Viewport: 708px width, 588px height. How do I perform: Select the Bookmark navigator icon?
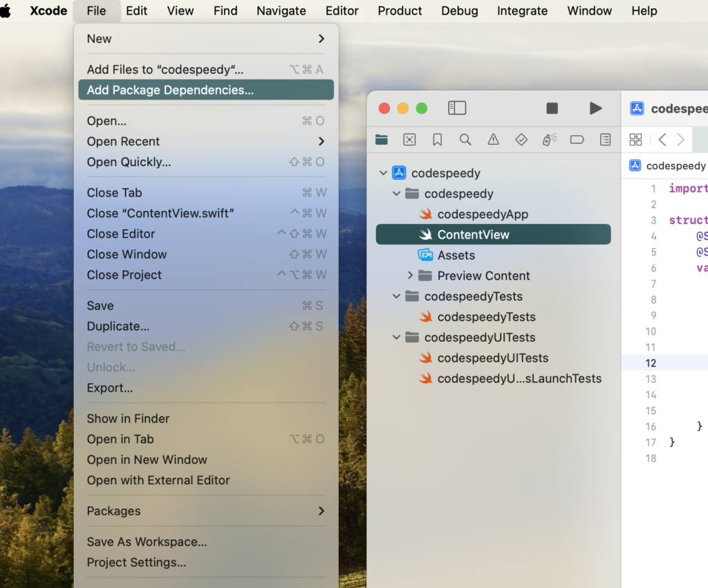click(x=437, y=139)
